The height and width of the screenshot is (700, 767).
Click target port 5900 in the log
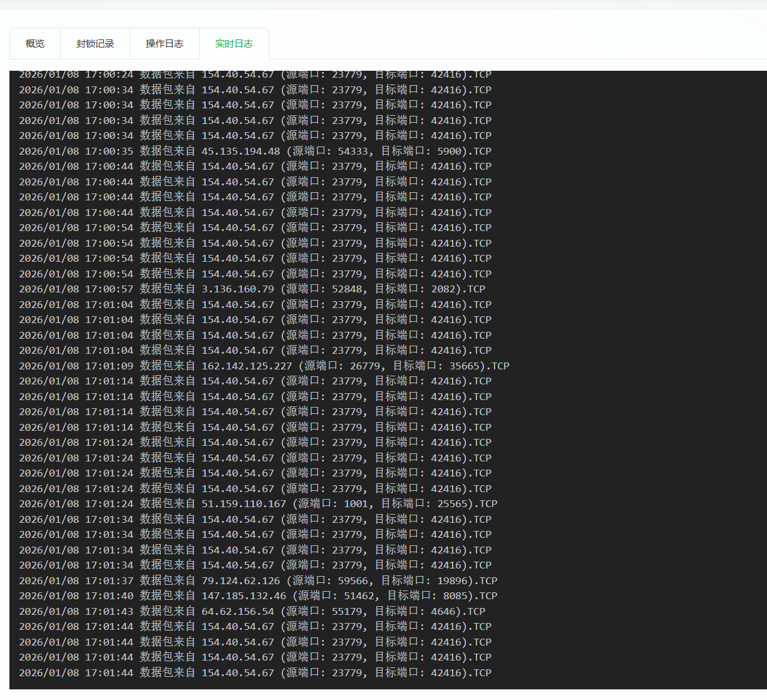click(449, 152)
